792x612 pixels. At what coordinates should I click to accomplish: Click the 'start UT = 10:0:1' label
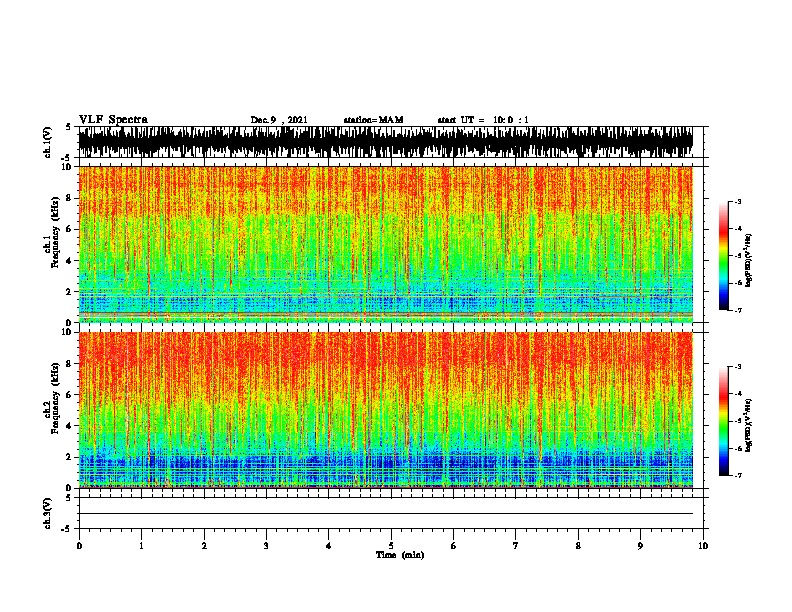tap(483, 120)
